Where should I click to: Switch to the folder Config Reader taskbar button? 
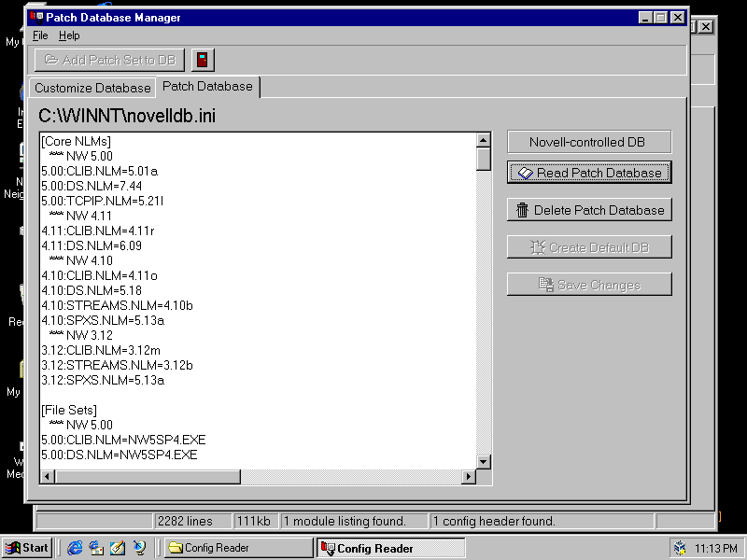click(238, 548)
